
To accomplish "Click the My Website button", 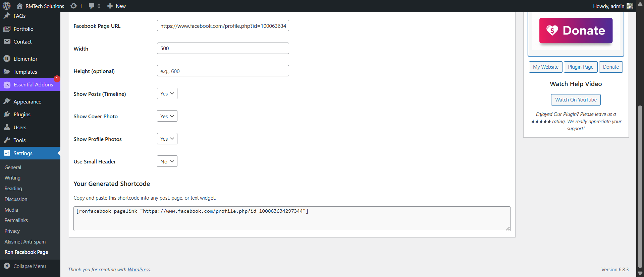I will (x=546, y=67).
